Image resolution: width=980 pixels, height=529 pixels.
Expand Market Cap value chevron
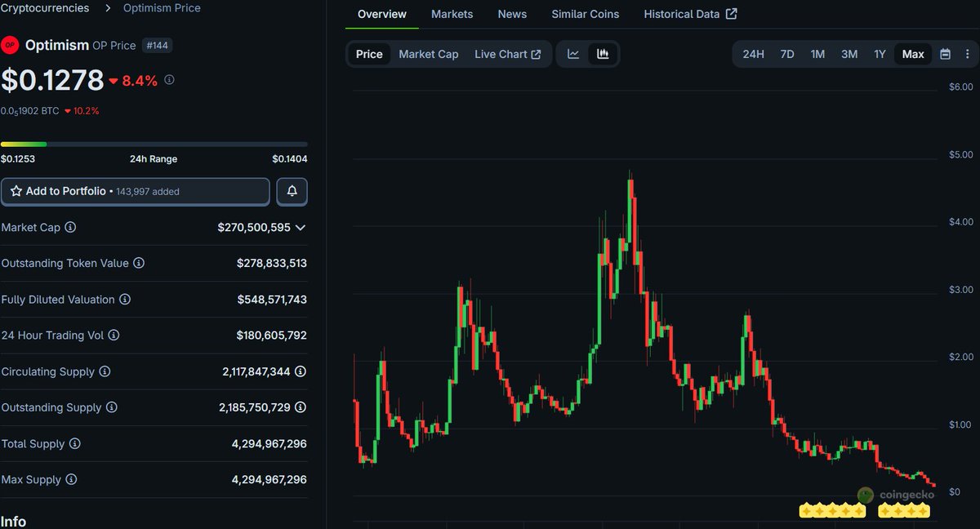[301, 228]
